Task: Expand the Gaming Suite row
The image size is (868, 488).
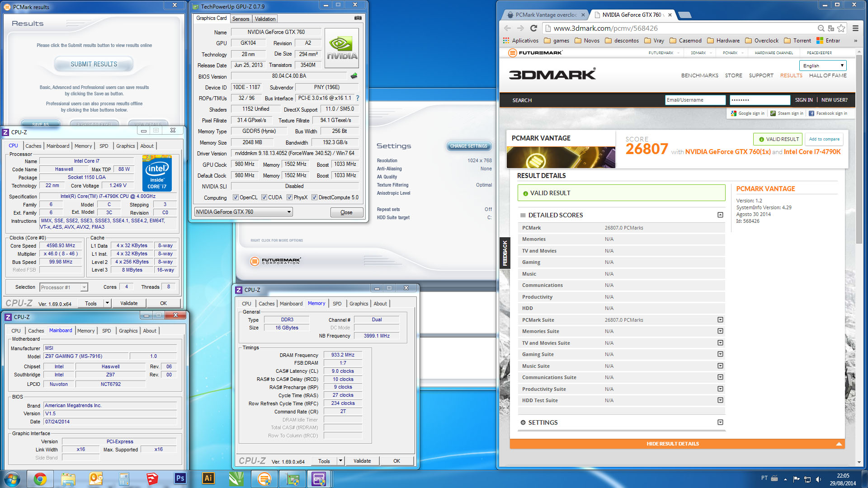Action: [x=720, y=354]
